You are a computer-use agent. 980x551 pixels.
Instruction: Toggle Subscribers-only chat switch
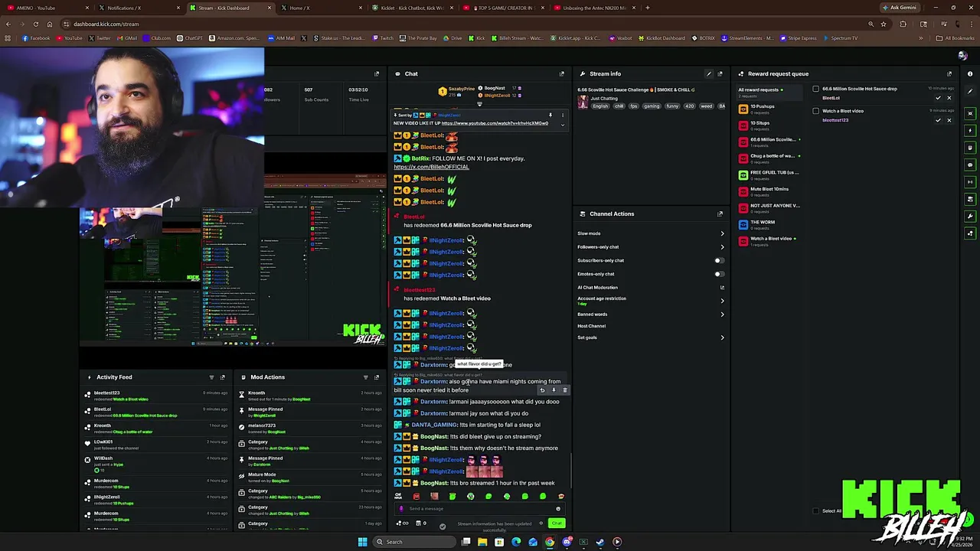tap(718, 260)
